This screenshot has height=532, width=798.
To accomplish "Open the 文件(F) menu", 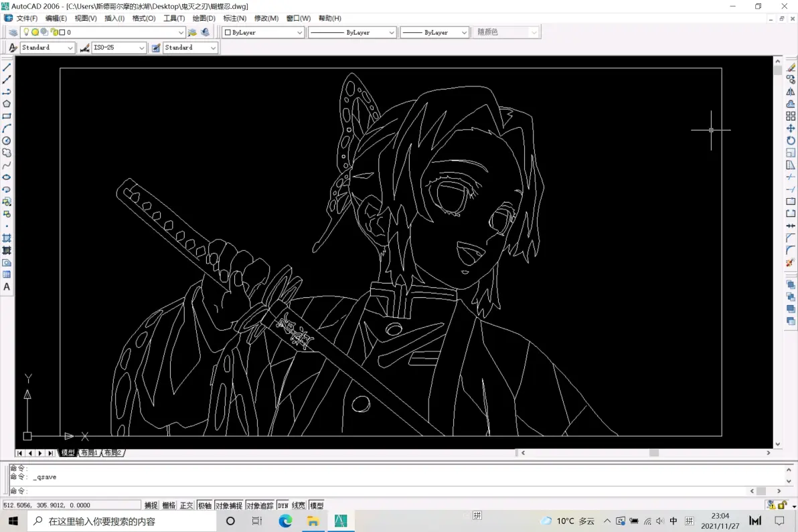I will tap(27, 18).
